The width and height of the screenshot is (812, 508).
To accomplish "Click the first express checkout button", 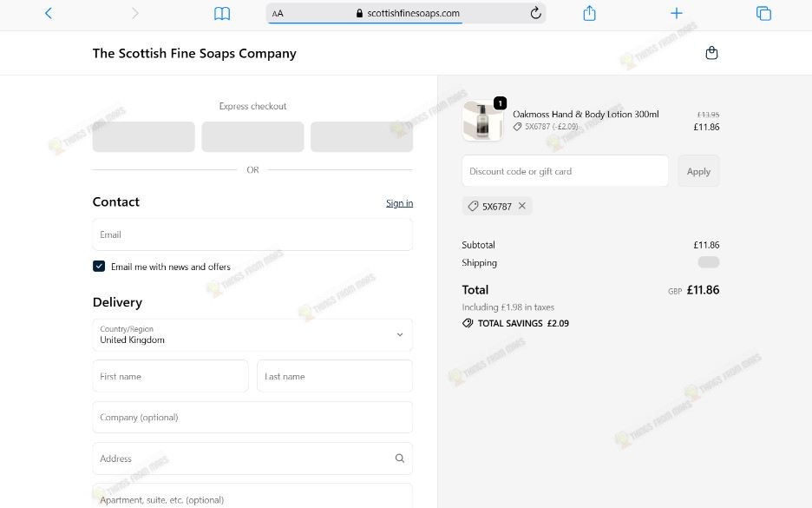I will 143,137.
